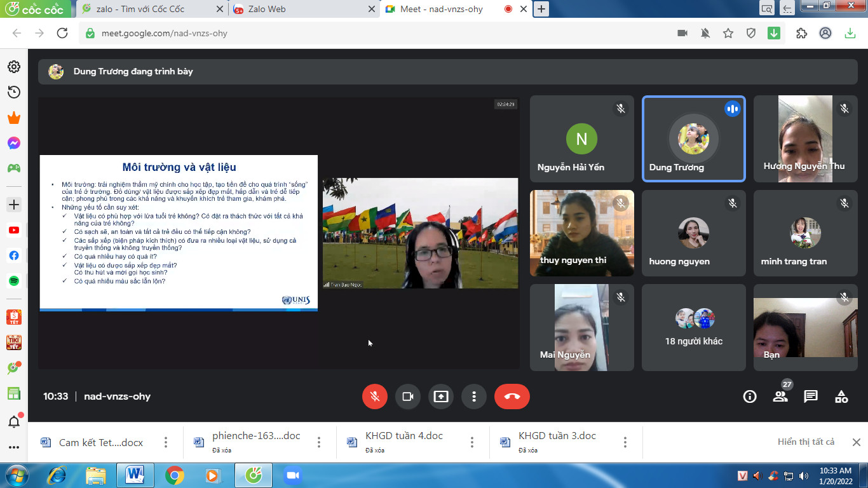Image resolution: width=868 pixels, height=488 pixels.
Task: Open more options three-dot menu in call bar
Action: pos(473,396)
